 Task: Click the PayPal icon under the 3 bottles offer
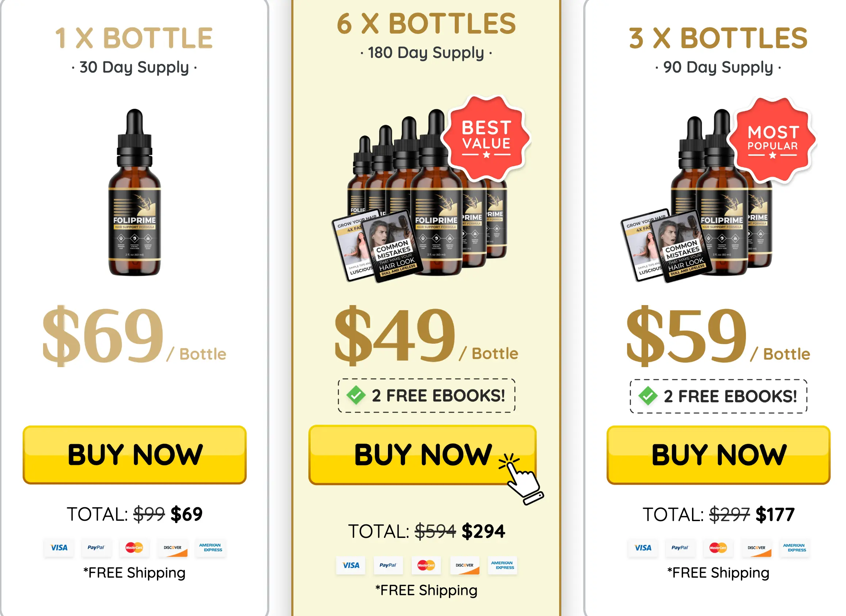pos(680,548)
